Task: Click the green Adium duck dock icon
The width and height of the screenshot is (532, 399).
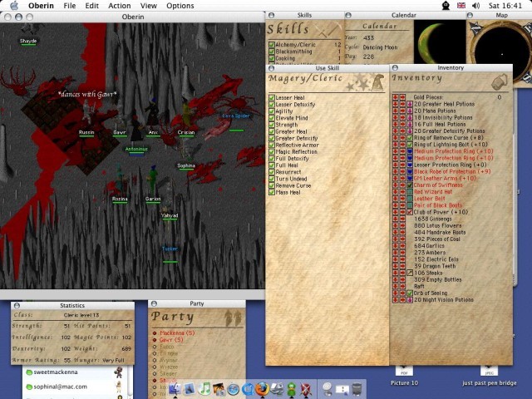Action: coord(291,389)
